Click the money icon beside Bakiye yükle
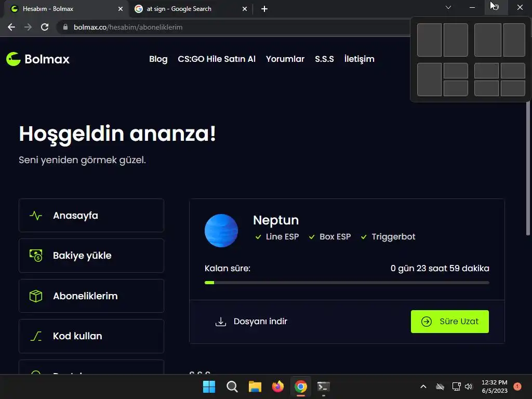The width and height of the screenshot is (532, 399). 36,256
